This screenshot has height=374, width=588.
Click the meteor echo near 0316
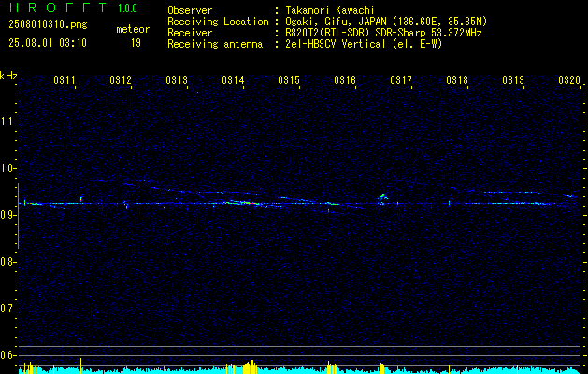[x=332, y=204]
